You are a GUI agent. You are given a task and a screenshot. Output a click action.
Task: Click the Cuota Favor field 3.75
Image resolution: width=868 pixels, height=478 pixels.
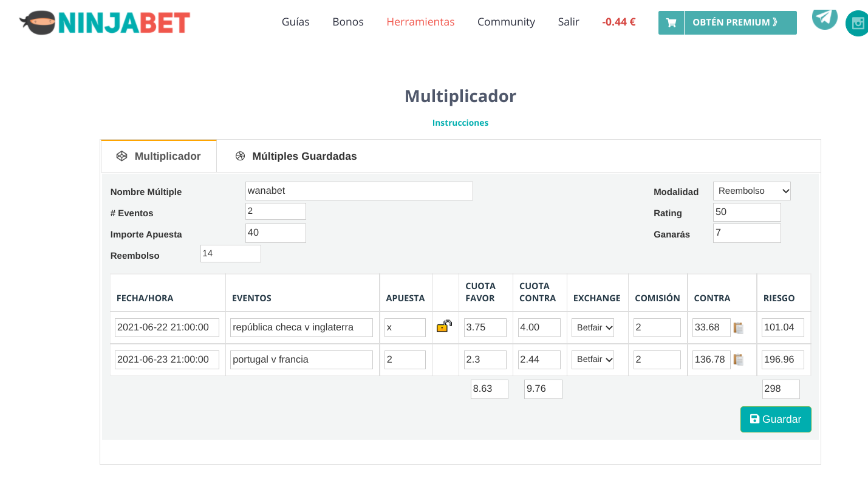pyautogui.click(x=485, y=327)
